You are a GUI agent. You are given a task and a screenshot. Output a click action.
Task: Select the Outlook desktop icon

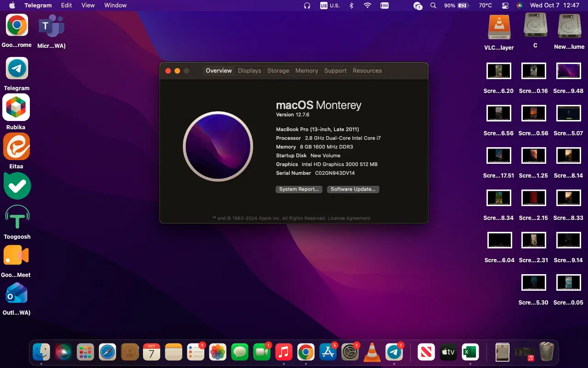[16, 293]
